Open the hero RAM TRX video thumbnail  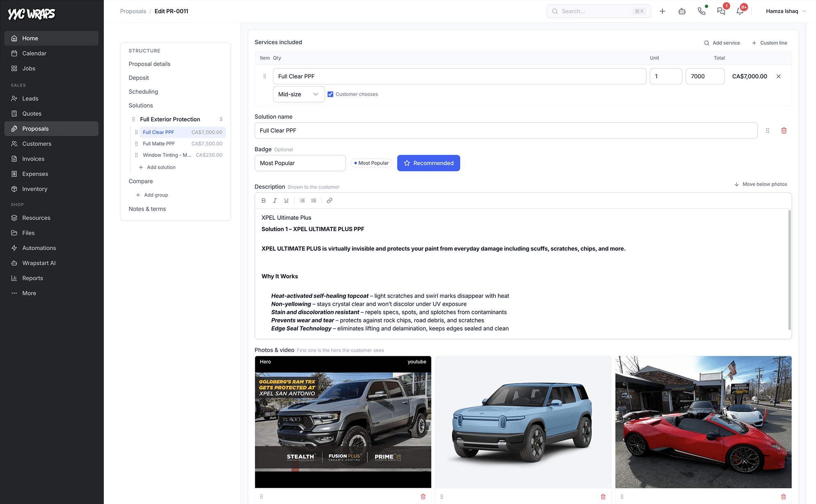click(343, 422)
